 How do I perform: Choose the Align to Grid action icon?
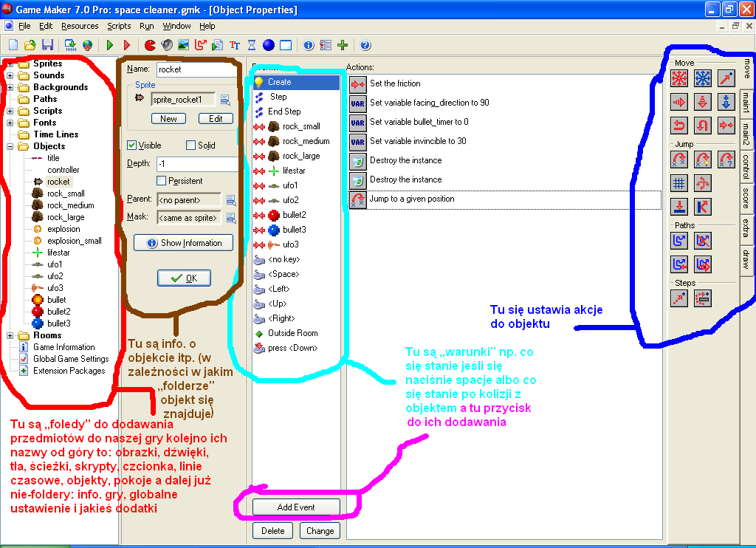[x=679, y=182]
